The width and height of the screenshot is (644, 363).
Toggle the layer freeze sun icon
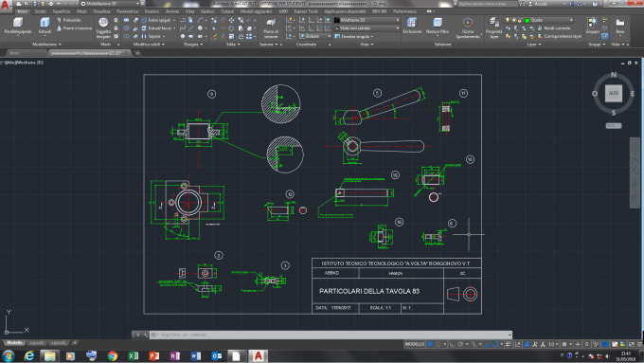(x=513, y=20)
